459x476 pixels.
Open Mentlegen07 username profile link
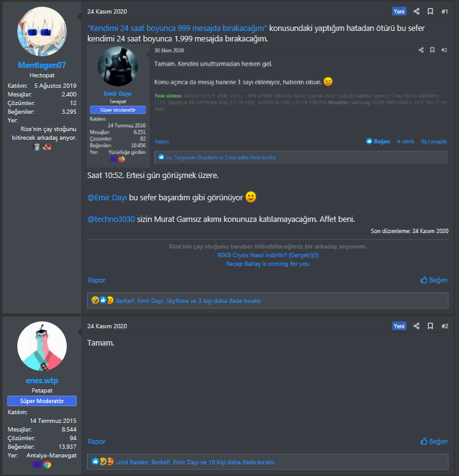point(42,65)
